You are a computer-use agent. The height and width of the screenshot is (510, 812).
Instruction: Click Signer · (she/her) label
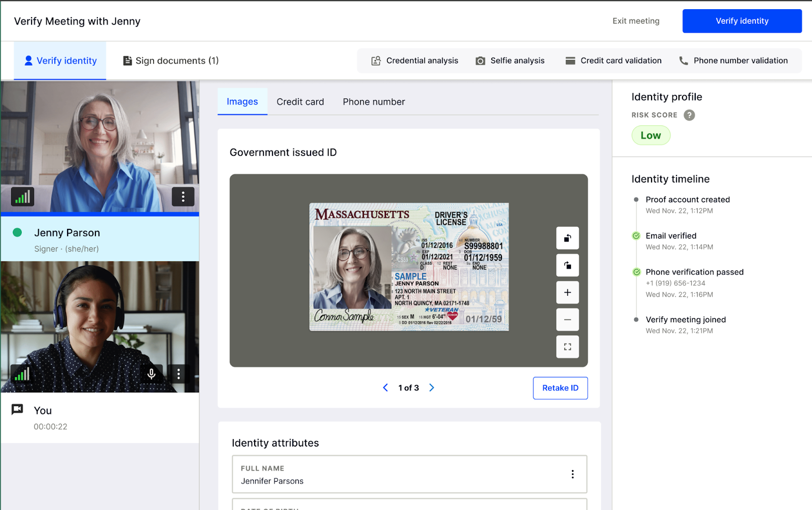[66, 249]
